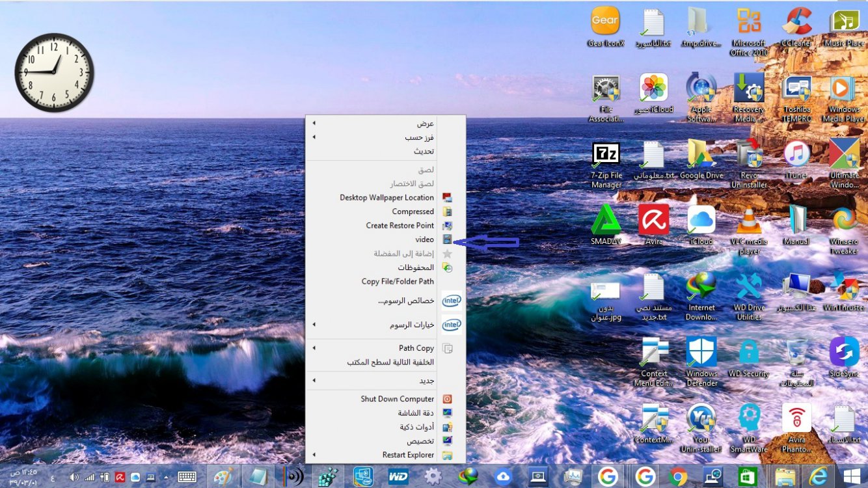Image resolution: width=868 pixels, height=488 pixels.
Task: Open the WD Security desktop icon
Action: (x=749, y=358)
